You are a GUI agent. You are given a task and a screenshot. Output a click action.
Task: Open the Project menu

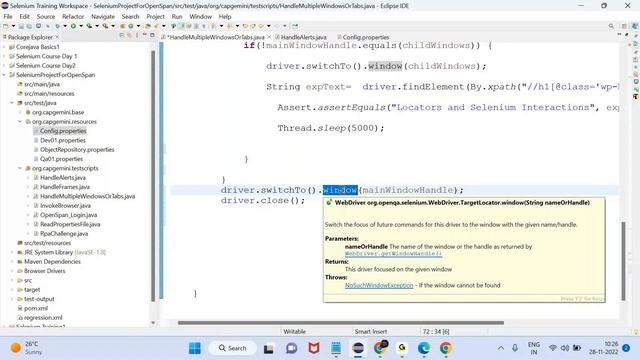156,16
